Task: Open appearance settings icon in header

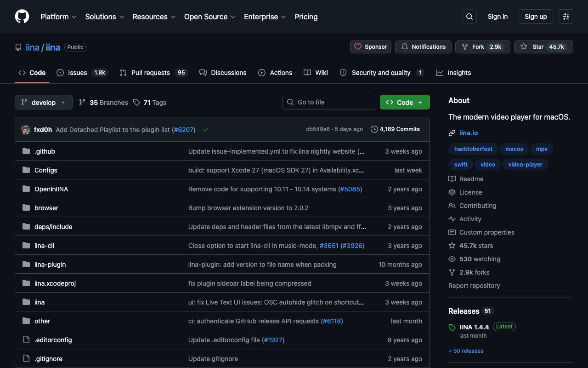Action: coord(566,17)
